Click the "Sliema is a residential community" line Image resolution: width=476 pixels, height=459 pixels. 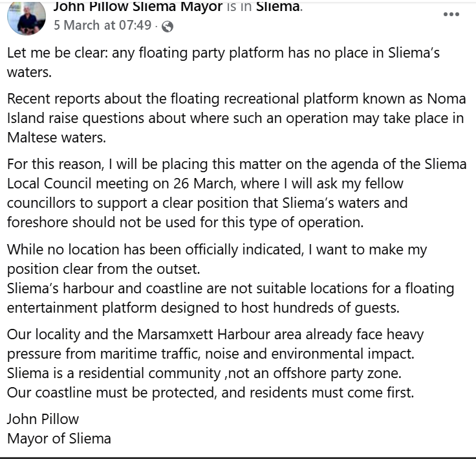point(197,374)
